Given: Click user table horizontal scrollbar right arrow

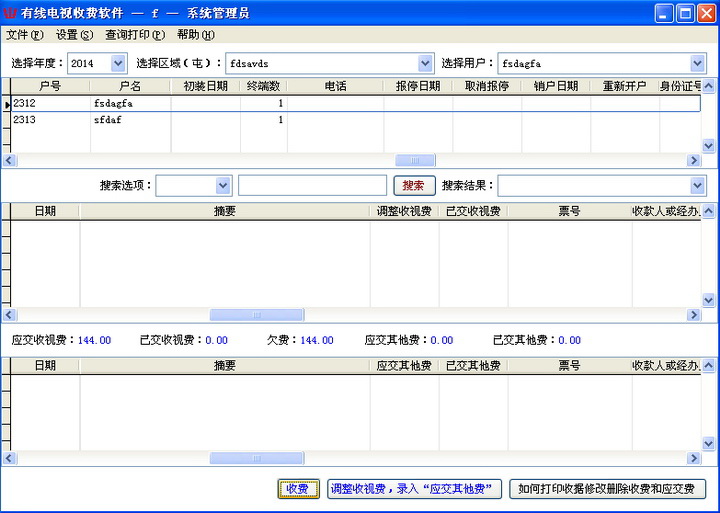Looking at the screenshot, I should 693,160.
